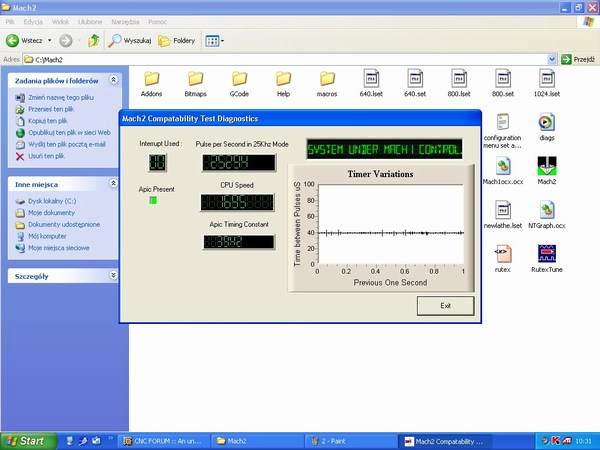Select the 640.set file
The width and height of the screenshot is (600, 450).
click(x=415, y=83)
